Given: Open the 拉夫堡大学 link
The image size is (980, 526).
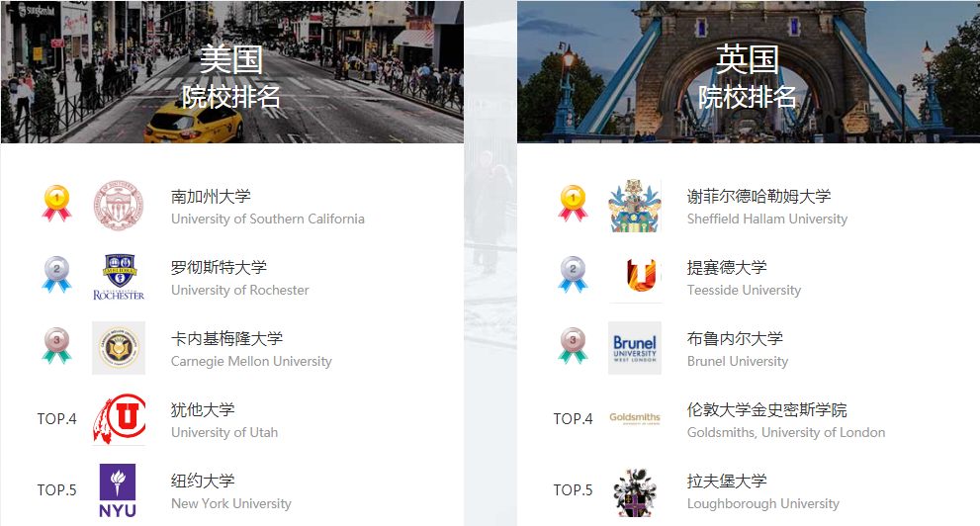Looking at the screenshot, I should click(727, 482).
